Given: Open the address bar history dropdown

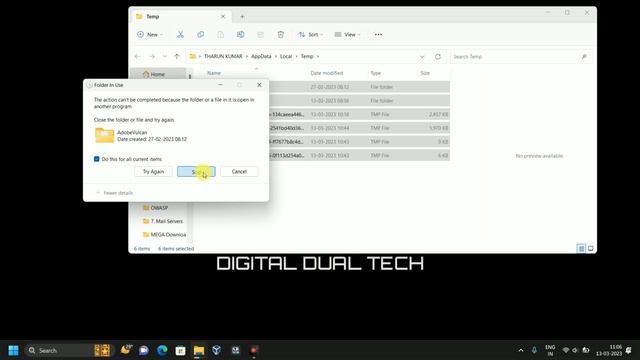Looking at the screenshot, I should pos(422,57).
